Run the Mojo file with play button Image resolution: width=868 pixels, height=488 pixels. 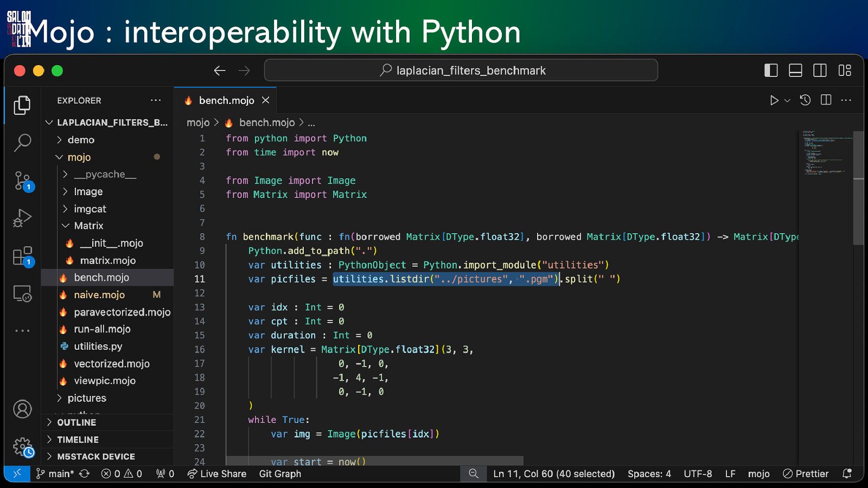point(774,100)
